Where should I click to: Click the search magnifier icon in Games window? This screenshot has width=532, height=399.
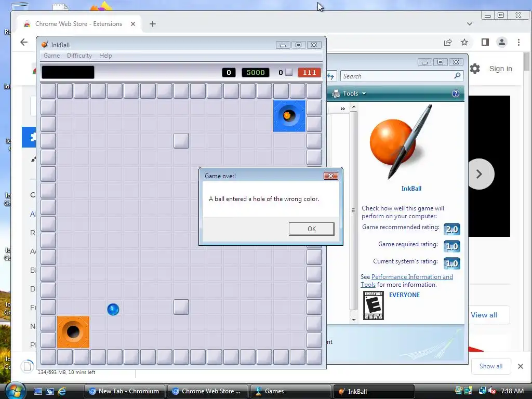pyautogui.click(x=457, y=76)
